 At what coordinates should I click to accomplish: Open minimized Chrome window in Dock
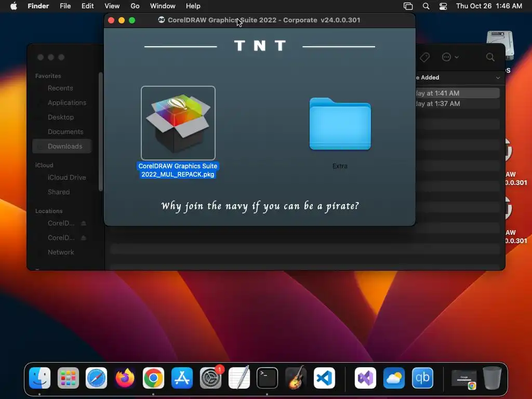(464, 379)
